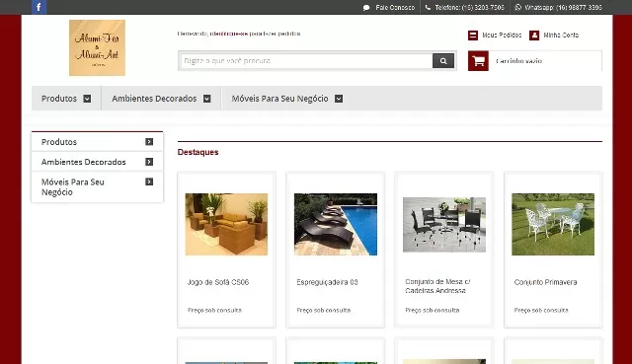Click the Whatsapp number link
The image size is (632, 364).
[x=564, y=8]
